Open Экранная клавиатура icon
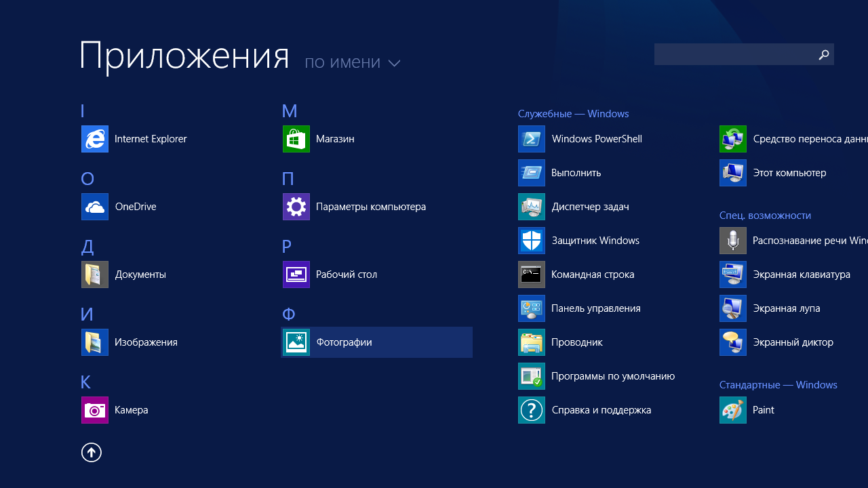Screen dimensions: 868x488 [x=733, y=274]
